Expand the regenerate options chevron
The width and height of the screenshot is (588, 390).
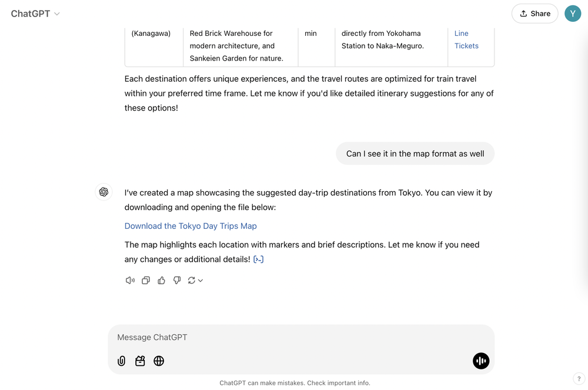tap(201, 280)
